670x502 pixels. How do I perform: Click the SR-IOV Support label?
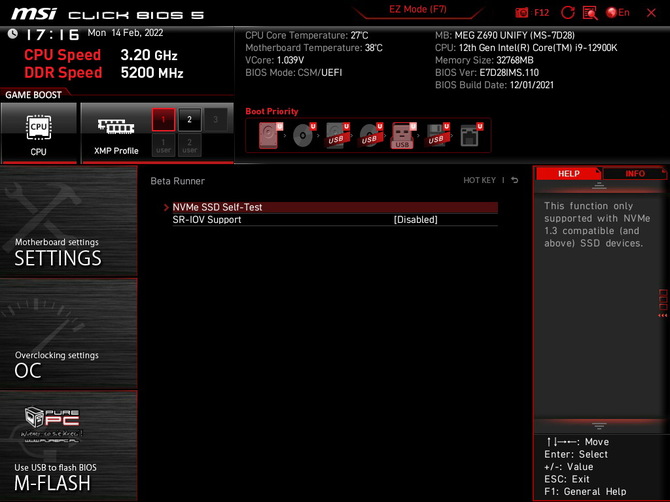click(x=207, y=220)
